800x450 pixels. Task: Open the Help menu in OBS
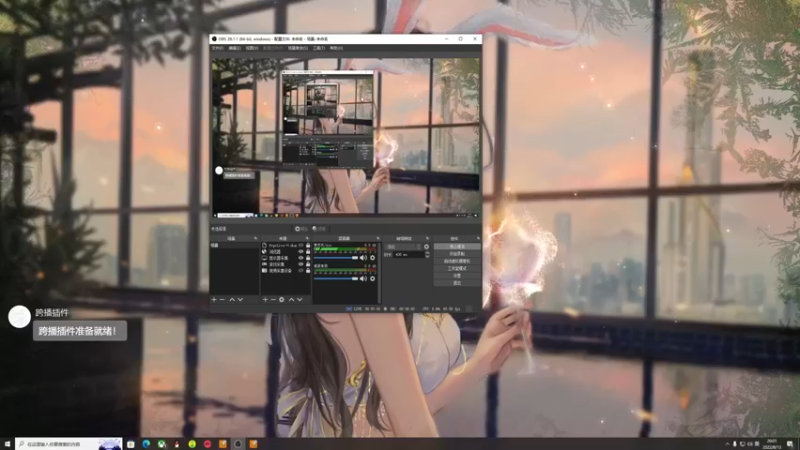click(x=336, y=48)
